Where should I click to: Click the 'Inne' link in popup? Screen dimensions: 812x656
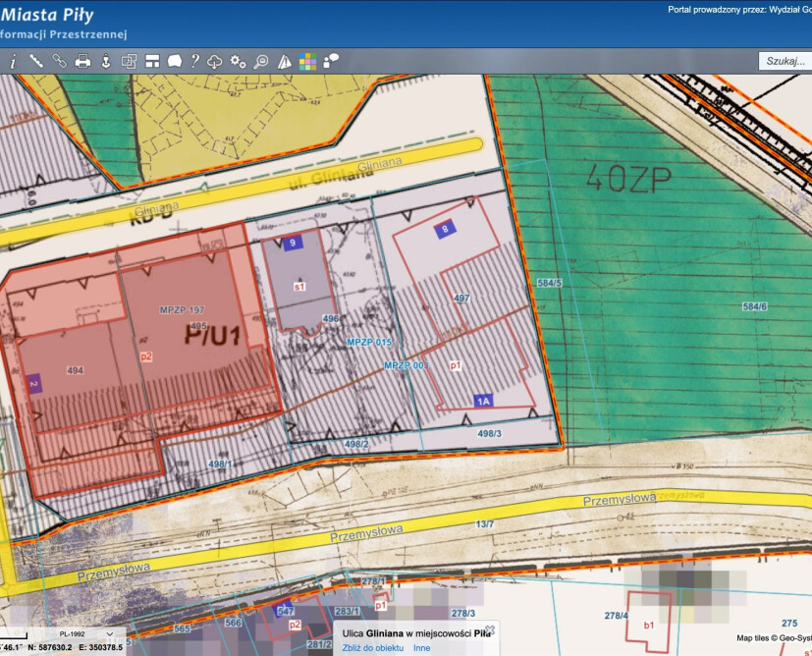pos(421,648)
